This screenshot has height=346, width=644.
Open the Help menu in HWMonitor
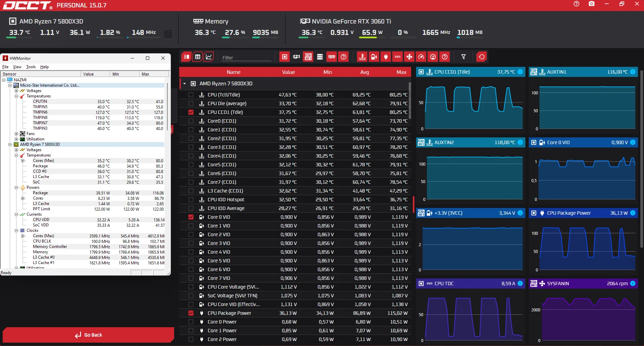(x=44, y=67)
